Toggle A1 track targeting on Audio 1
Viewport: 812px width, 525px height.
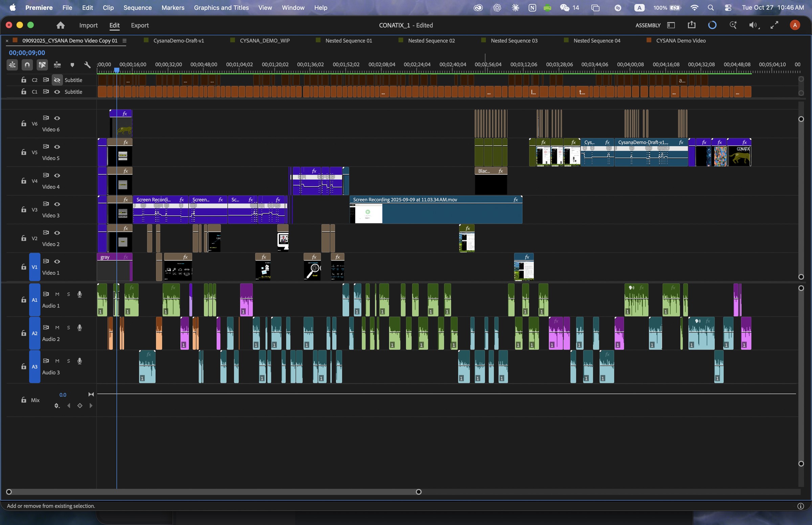click(35, 300)
